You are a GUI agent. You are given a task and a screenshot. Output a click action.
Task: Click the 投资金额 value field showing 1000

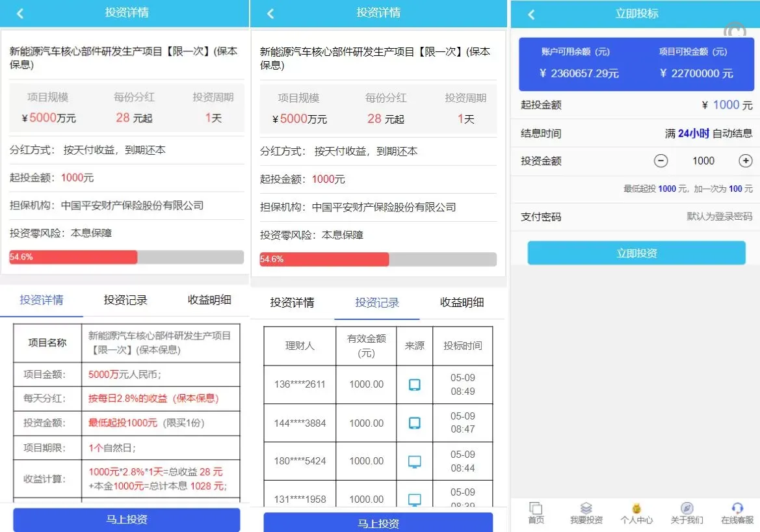[703, 161]
